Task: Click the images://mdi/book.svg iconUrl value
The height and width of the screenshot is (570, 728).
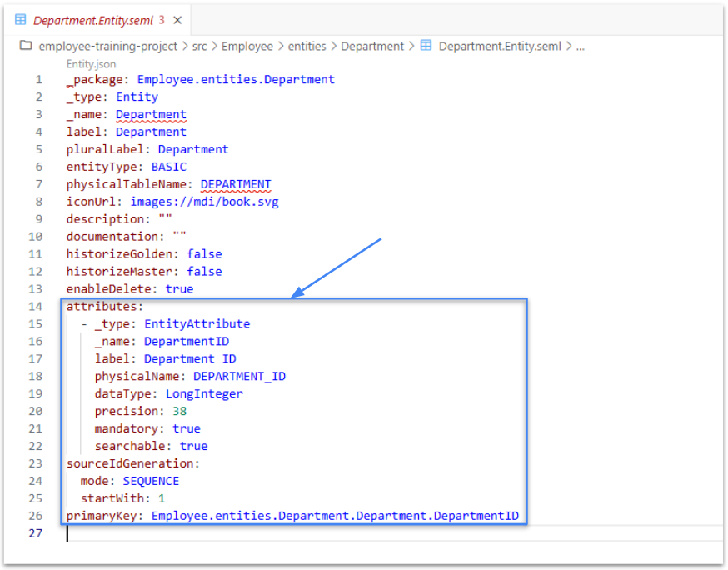Action: 204,202
